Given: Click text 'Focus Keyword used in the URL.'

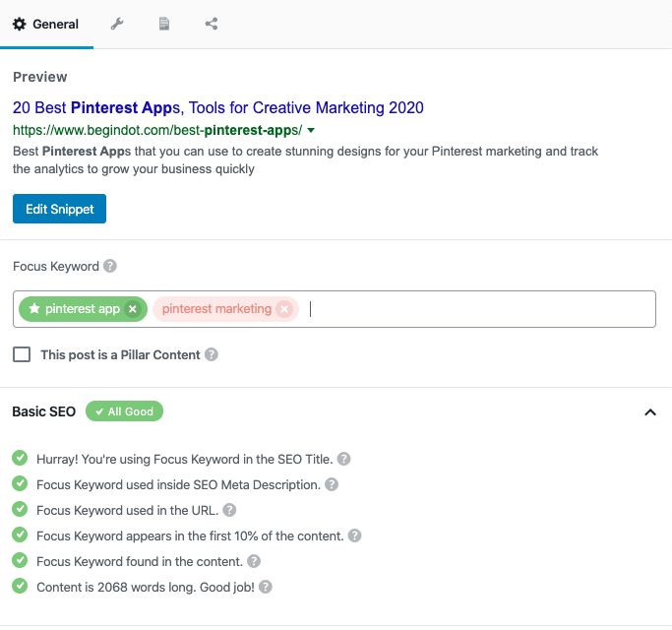Looking at the screenshot, I should tap(127, 510).
